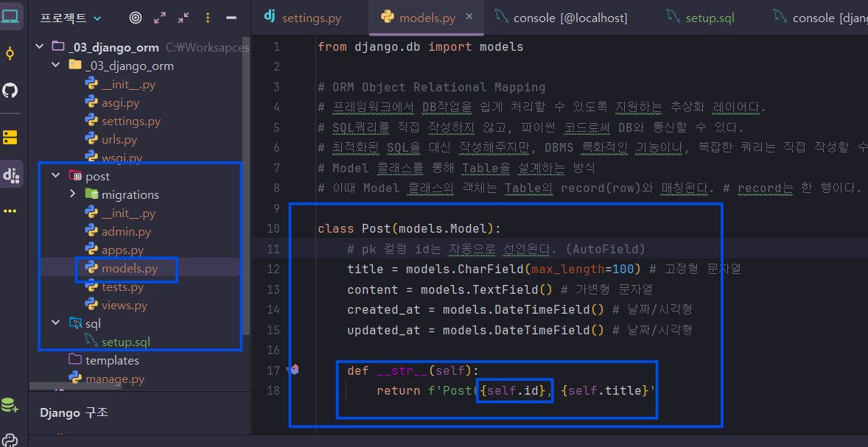Expand the migrations folder

click(72, 194)
